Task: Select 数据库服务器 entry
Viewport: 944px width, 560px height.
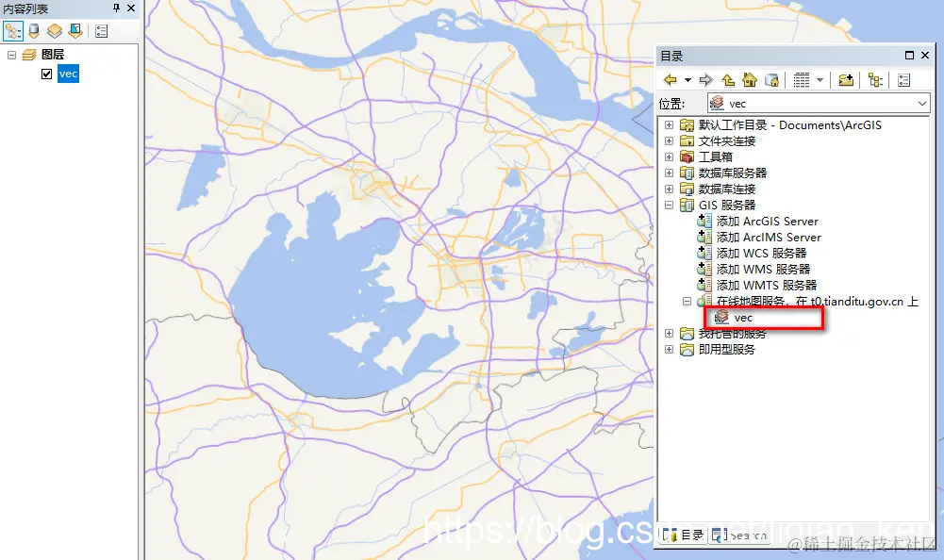Action: coord(733,173)
